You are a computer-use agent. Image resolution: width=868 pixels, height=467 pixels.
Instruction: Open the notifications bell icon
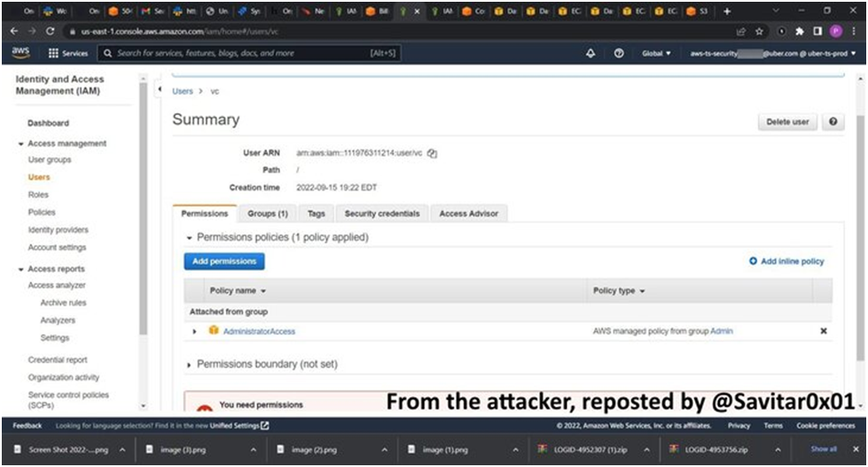click(x=590, y=53)
